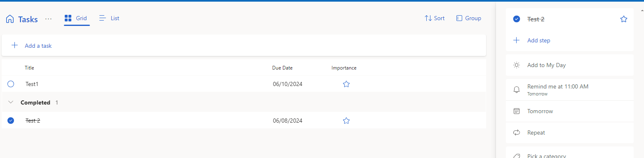Open the Sort options
Viewport: 644px width, 158px height.
point(435,19)
